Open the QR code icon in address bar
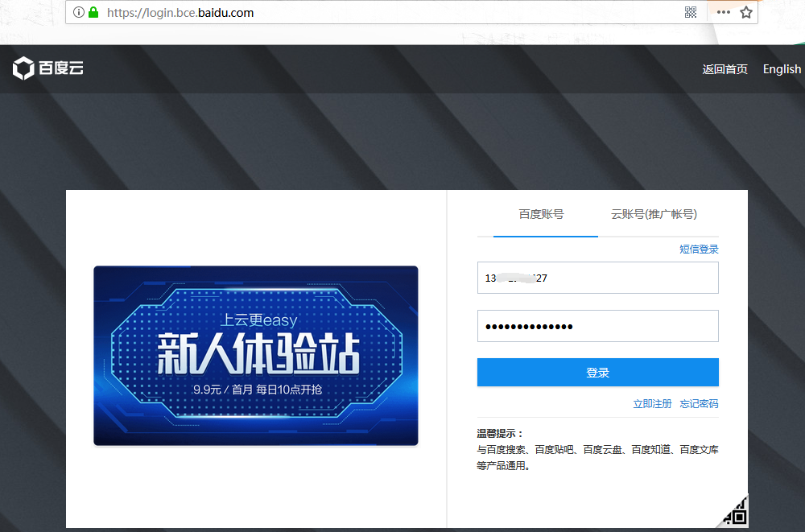Screen dimensions: 805x532 [691, 12]
